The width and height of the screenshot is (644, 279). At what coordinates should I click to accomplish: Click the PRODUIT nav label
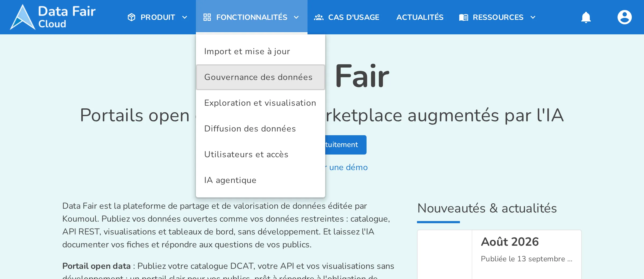158,17
